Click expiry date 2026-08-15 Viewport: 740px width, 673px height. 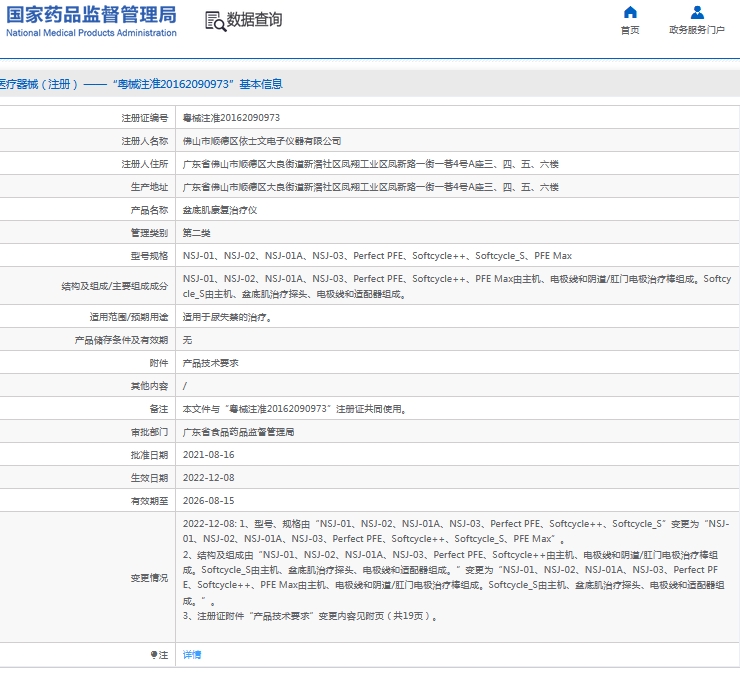point(209,501)
